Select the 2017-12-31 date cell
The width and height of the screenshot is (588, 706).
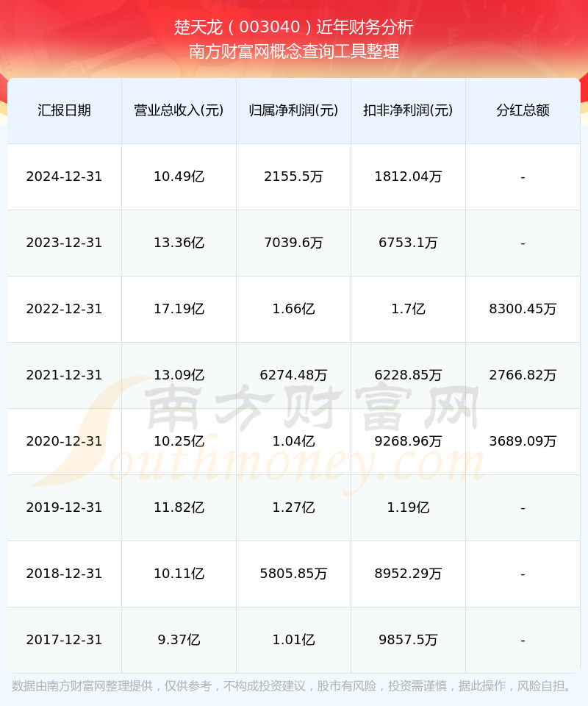[65, 640]
